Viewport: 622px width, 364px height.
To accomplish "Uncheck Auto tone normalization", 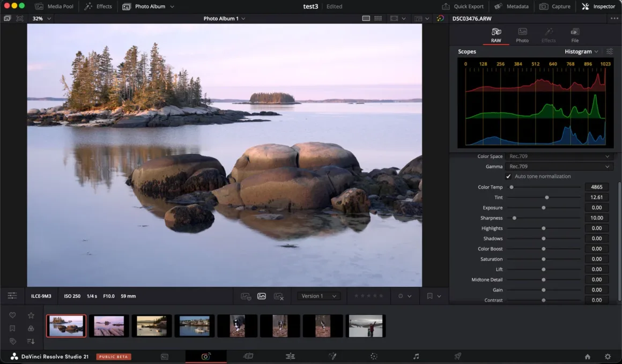I will [x=508, y=176].
